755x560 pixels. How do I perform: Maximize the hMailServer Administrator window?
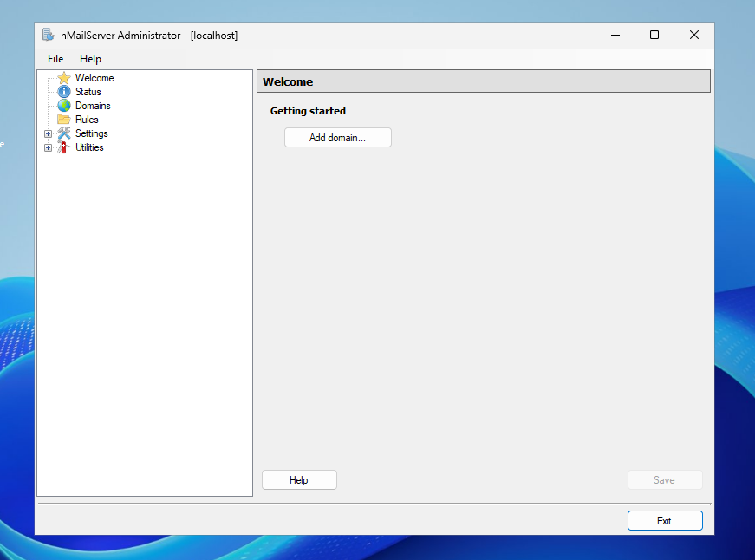pyautogui.click(x=654, y=36)
